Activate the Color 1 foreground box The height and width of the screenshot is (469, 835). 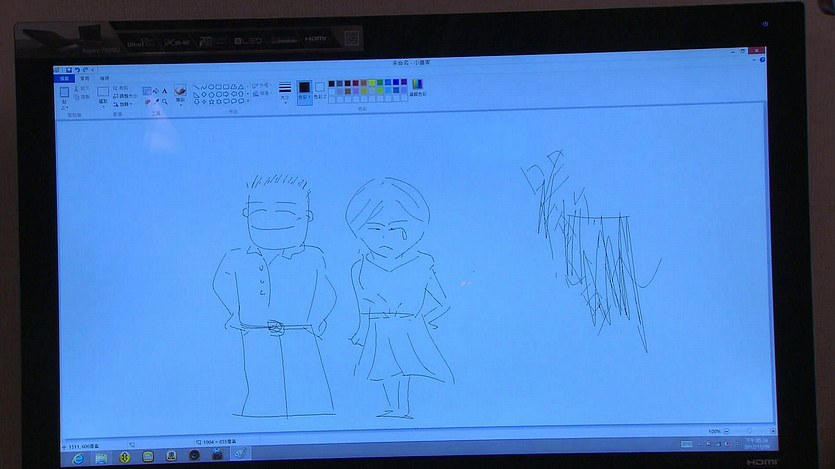[x=304, y=89]
